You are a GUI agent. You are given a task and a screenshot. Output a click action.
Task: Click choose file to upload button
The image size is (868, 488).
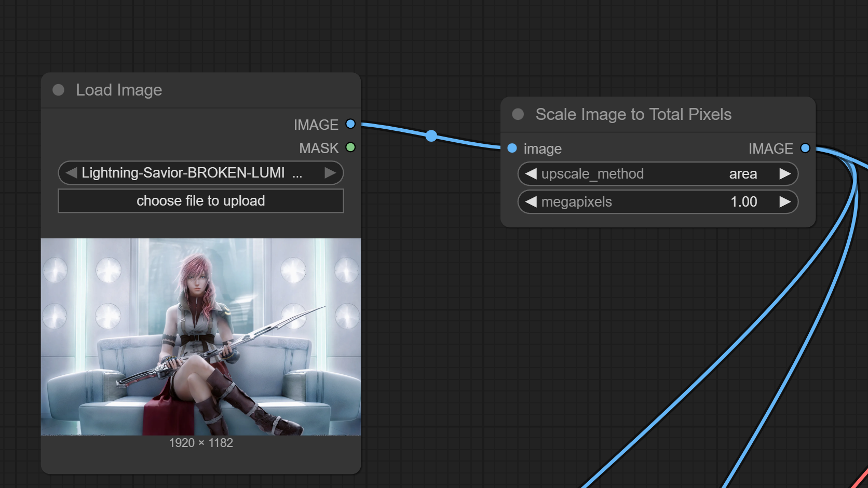pos(201,201)
